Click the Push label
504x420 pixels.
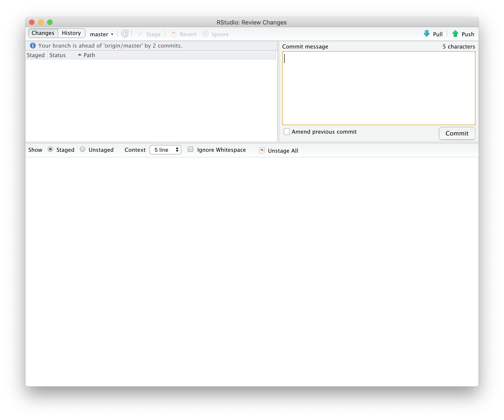pos(468,34)
